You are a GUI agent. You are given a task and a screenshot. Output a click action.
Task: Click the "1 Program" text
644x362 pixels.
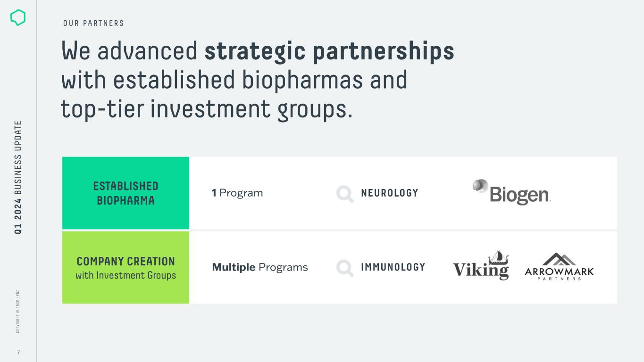coord(237,193)
